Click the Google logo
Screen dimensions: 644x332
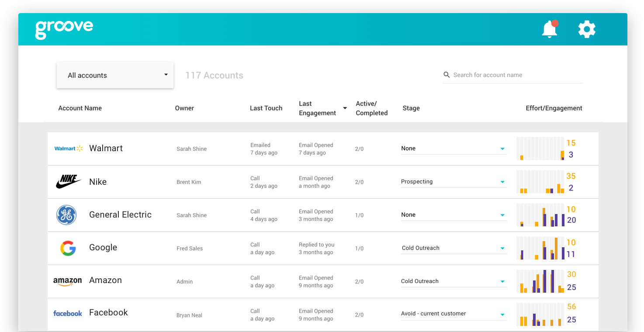[x=68, y=248]
